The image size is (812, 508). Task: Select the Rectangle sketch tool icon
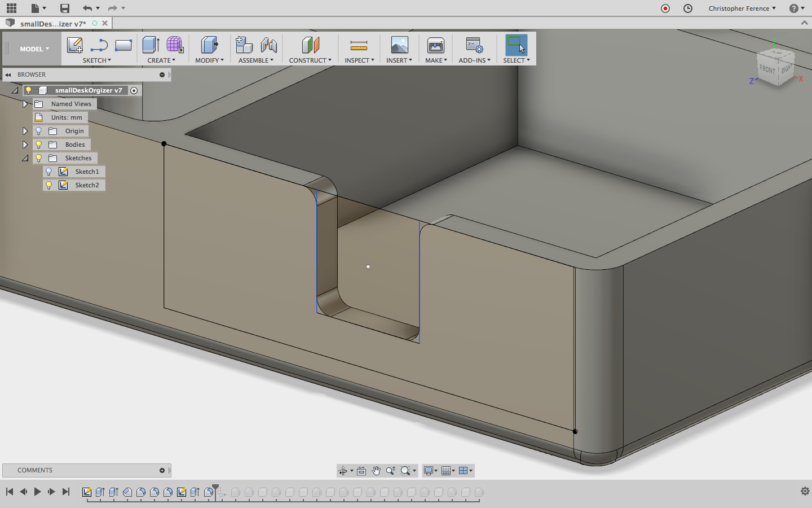(123, 45)
